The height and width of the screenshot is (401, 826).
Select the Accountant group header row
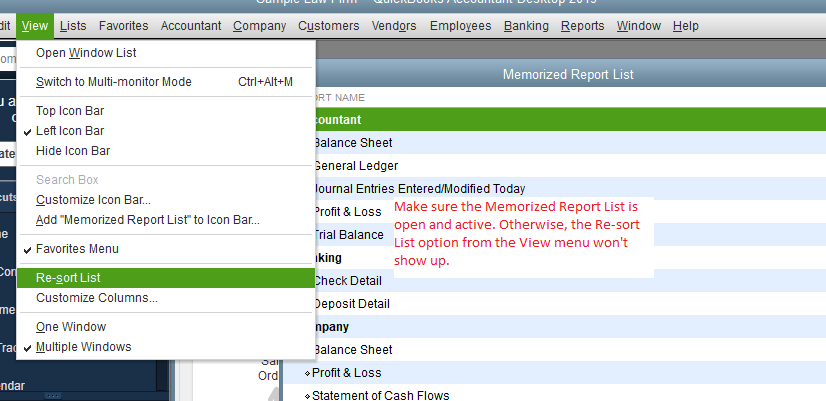click(571, 120)
